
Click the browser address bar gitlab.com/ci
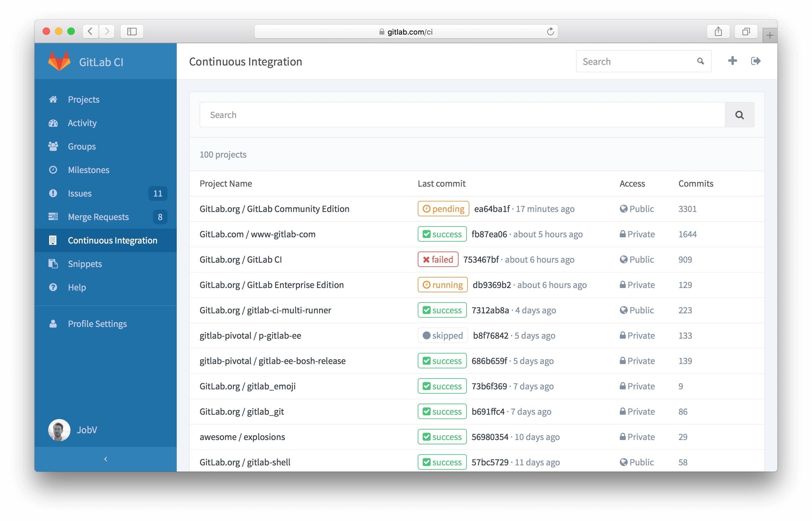406,32
